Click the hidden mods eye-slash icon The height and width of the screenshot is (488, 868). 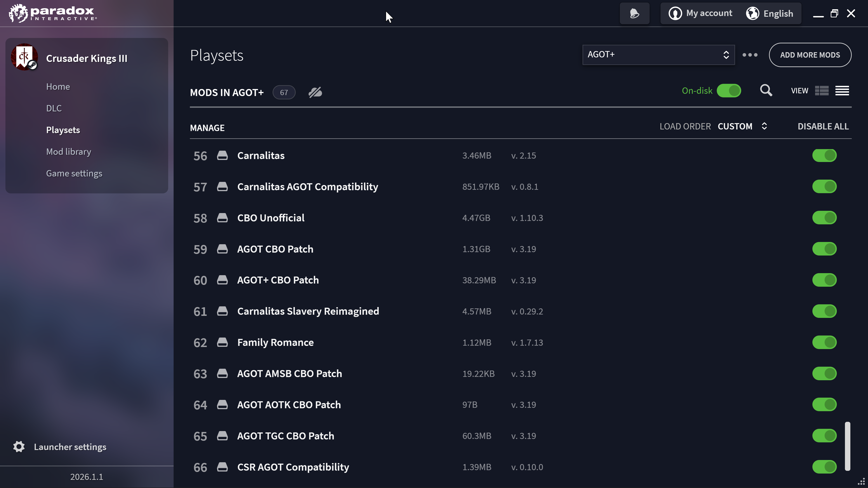[x=315, y=92]
